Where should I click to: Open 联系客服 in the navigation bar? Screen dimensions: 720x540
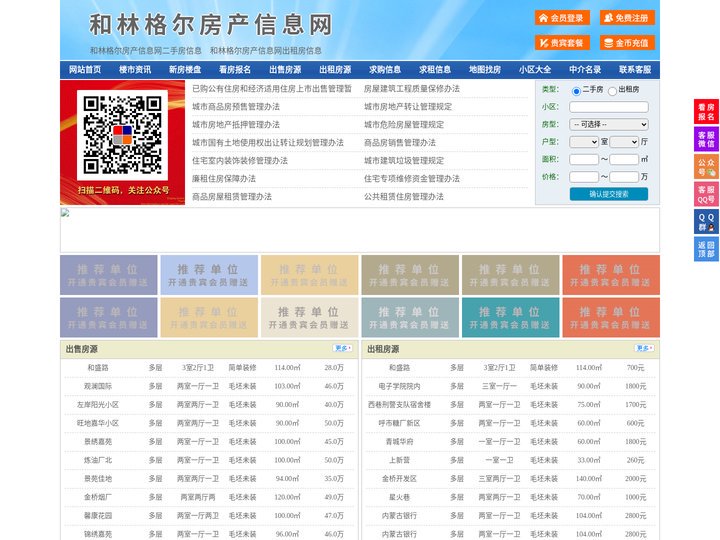point(635,70)
